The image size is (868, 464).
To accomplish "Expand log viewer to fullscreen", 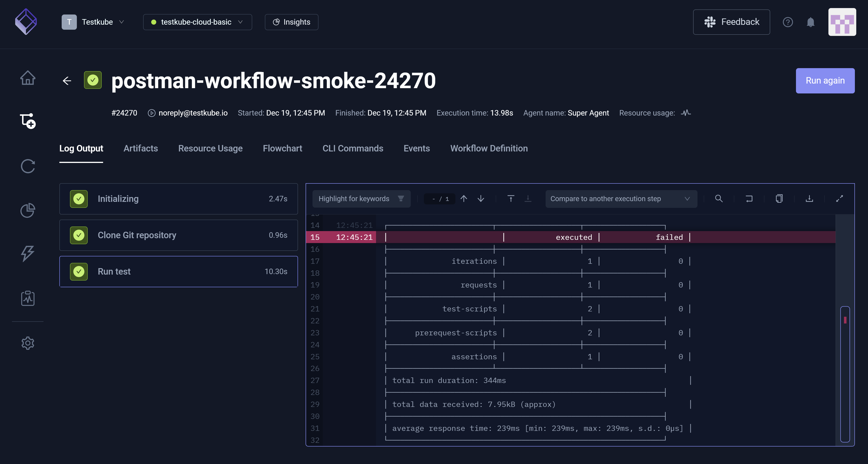I will tap(839, 198).
